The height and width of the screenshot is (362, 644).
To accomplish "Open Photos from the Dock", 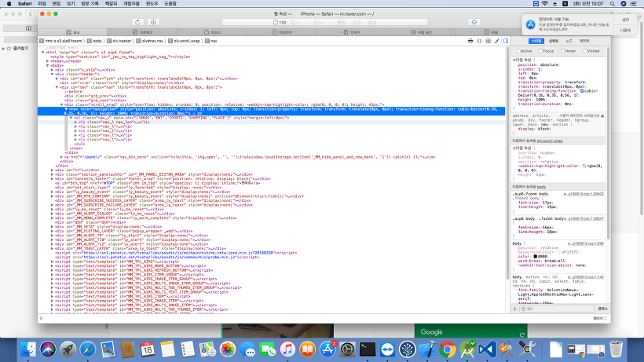I will pos(227,349).
